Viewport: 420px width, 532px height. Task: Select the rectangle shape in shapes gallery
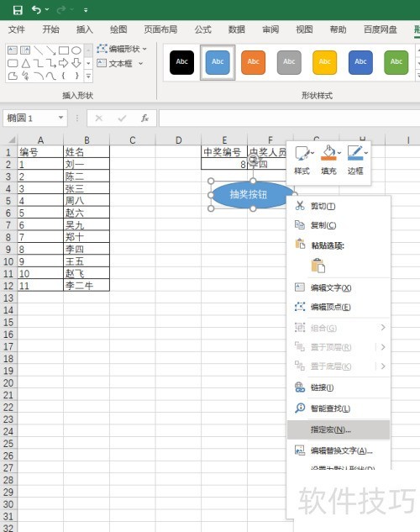[64, 50]
